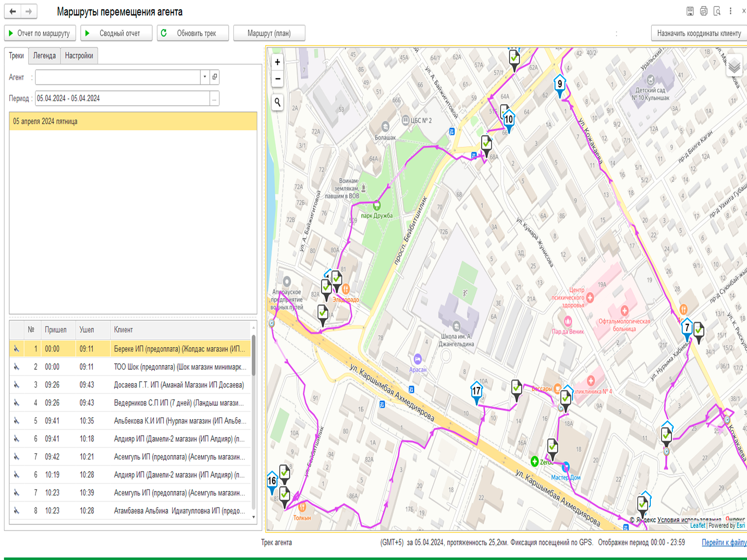Click the row 1 track icon
The height and width of the screenshot is (560, 747).
coord(17,349)
